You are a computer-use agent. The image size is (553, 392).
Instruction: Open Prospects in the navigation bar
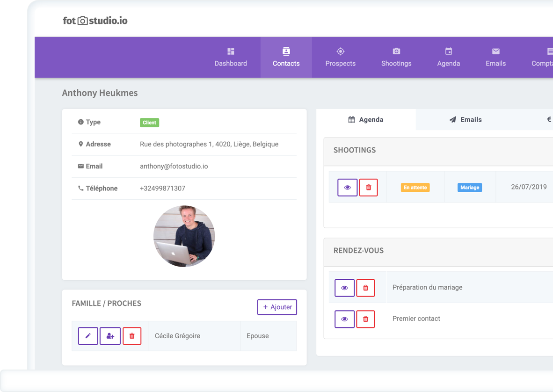(340, 57)
